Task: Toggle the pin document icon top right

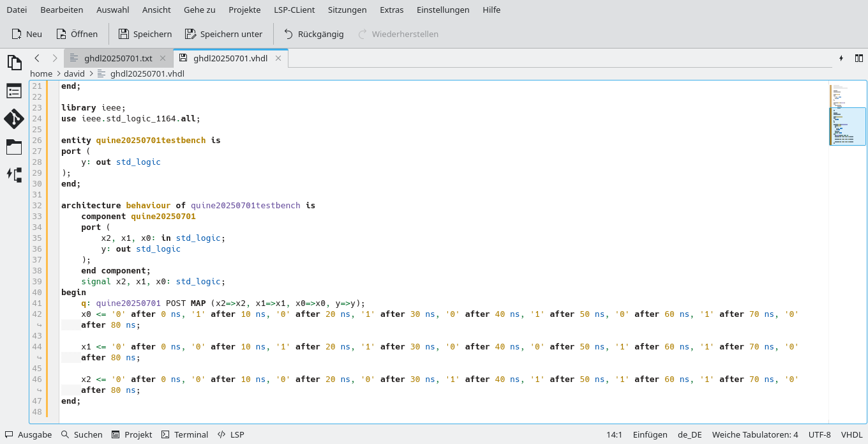Action: 841,58
